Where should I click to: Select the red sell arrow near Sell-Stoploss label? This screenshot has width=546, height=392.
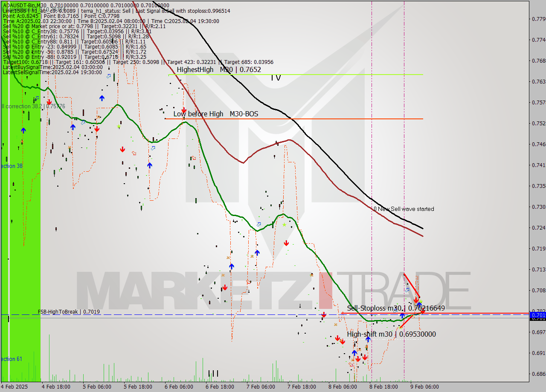[x=417, y=300]
